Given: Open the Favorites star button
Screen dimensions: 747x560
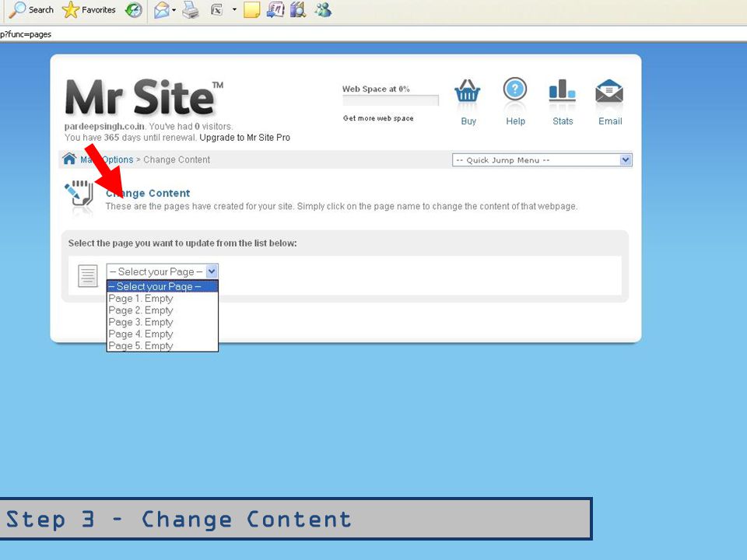Looking at the screenshot, I should coord(89,9).
